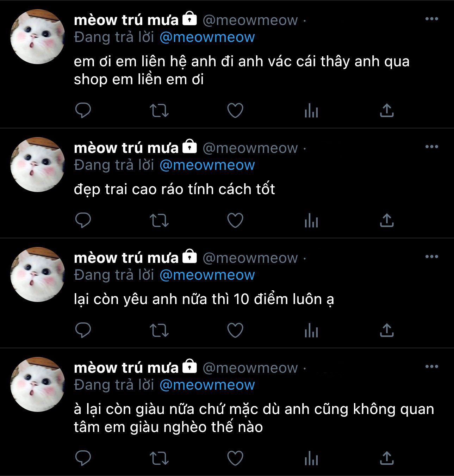Share the "em ơi em liên hệ" tweet
The height and width of the screenshot is (476, 454).
click(x=387, y=110)
